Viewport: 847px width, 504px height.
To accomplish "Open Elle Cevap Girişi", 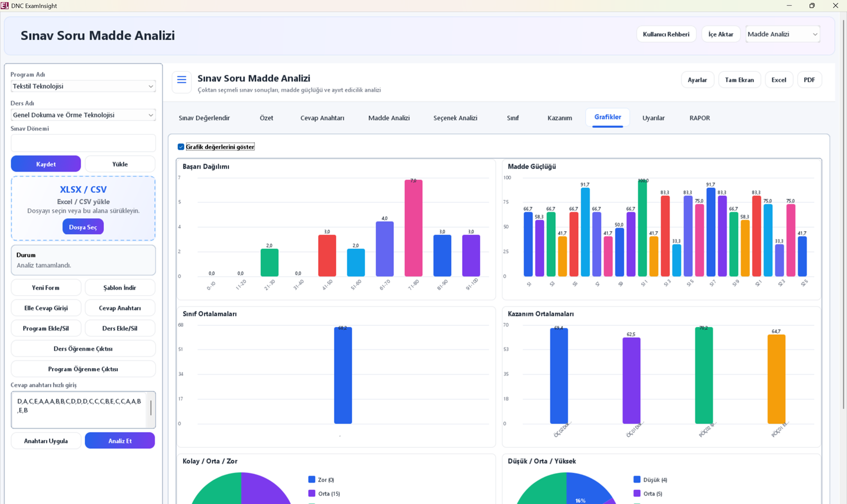I will (x=46, y=308).
